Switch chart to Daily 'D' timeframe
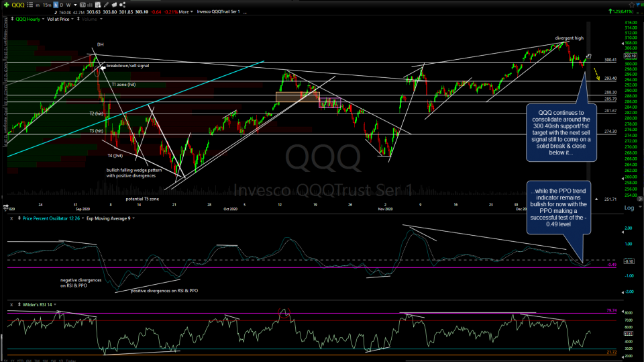This screenshot has height=362, width=644. coord(62,5)
